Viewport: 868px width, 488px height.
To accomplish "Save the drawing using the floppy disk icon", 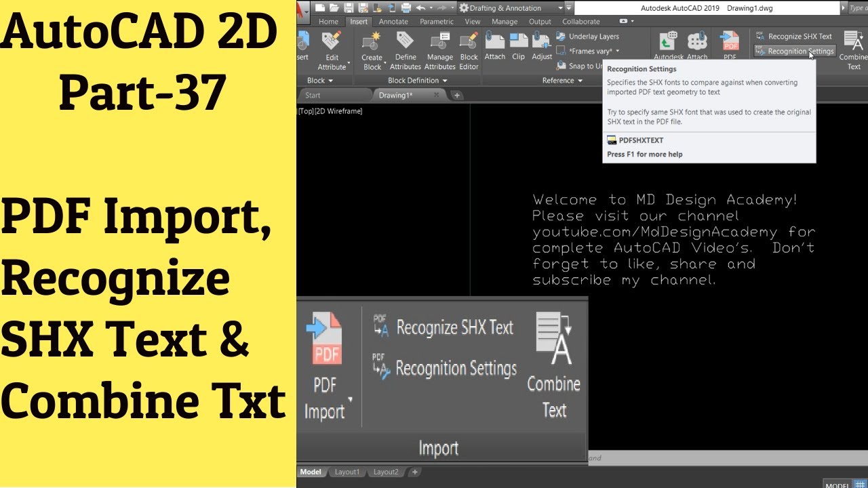I will [x=349, y=8].
